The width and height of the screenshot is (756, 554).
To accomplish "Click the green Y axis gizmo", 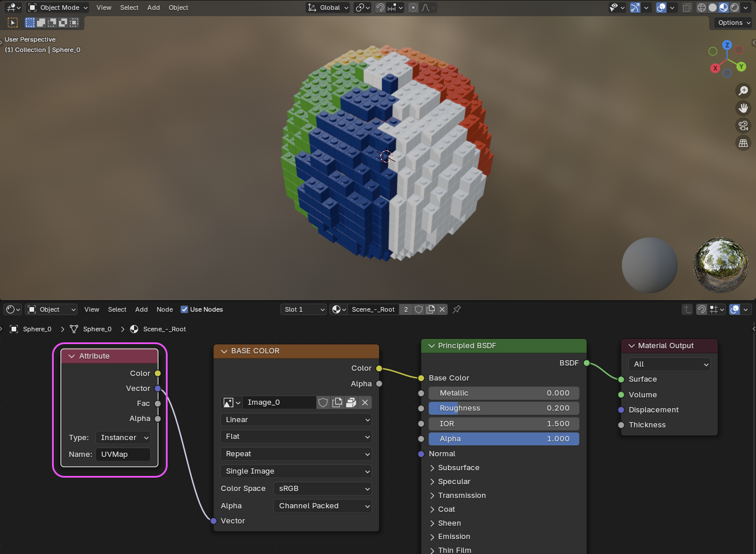I will coord(742,67).
